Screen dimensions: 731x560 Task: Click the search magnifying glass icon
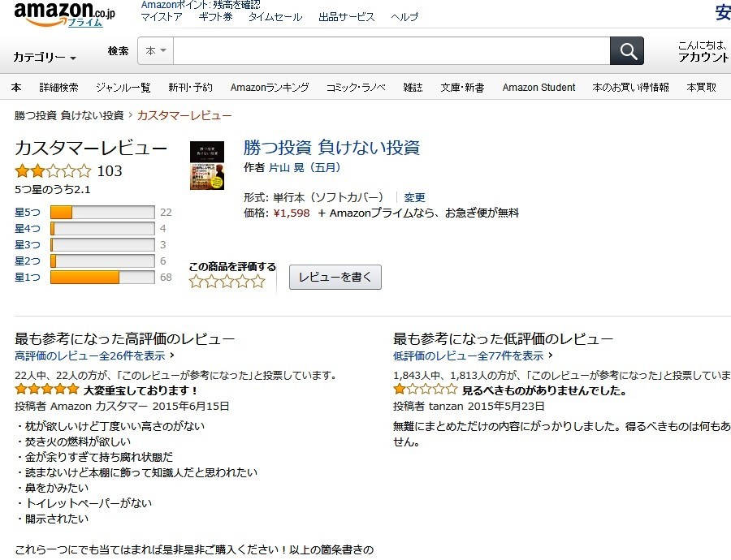click(626, 50)
